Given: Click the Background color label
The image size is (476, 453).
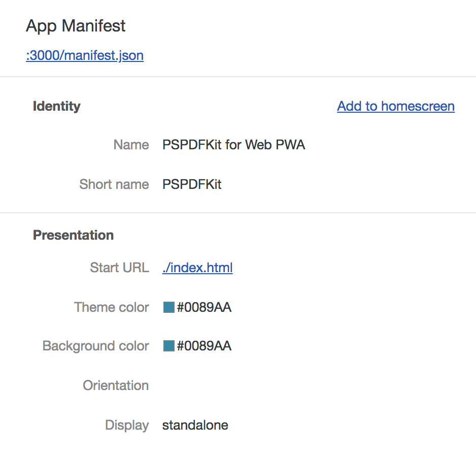Looking at the screenshot, I should tap(95, 346).
